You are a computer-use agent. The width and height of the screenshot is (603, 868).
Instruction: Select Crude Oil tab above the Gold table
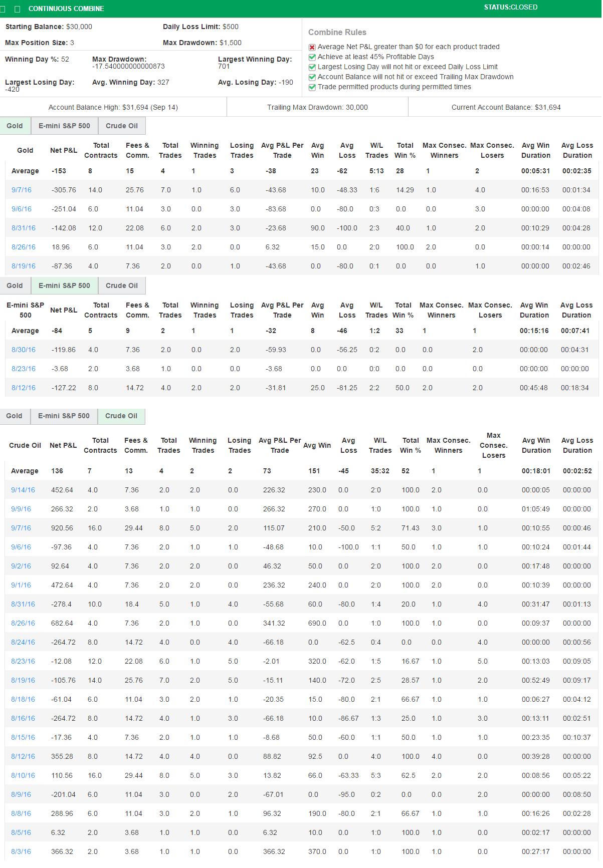[122, 126]
